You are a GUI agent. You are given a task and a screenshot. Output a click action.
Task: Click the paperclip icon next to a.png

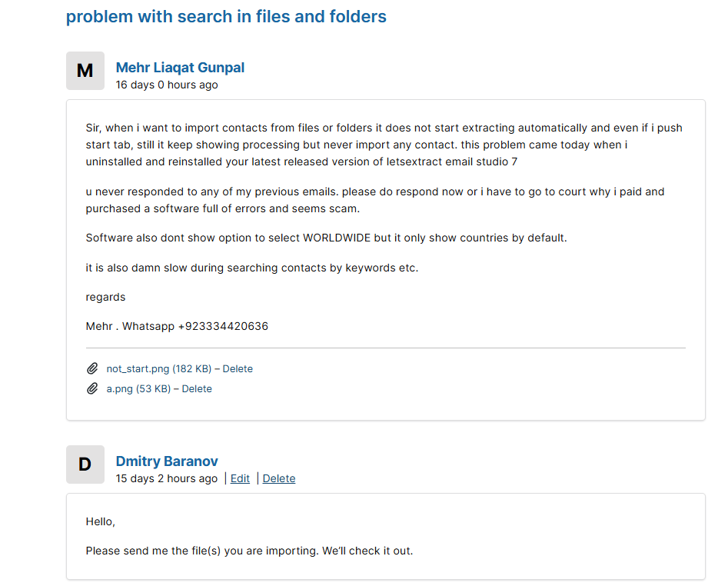coord(92,388)
